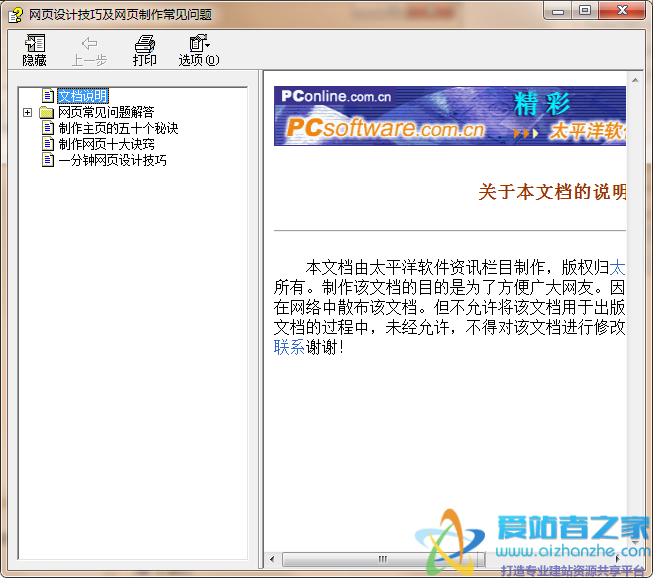
Task: Click the page icon beside 文档说明
Action: 48,96
